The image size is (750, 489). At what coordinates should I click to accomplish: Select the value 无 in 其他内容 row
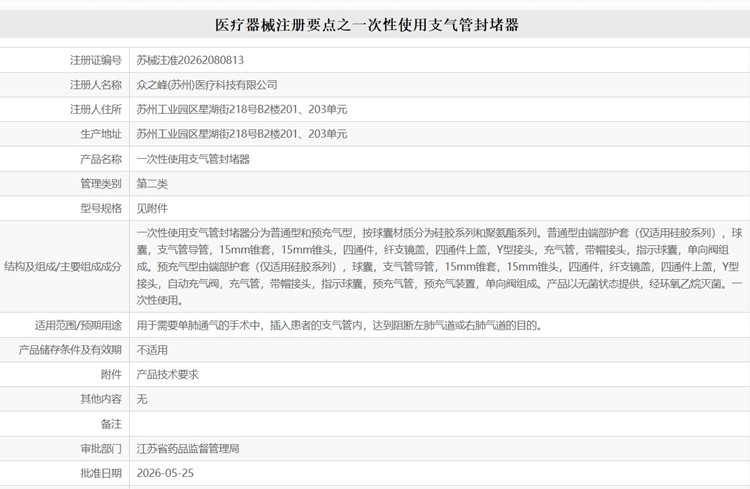click(142, 399)
